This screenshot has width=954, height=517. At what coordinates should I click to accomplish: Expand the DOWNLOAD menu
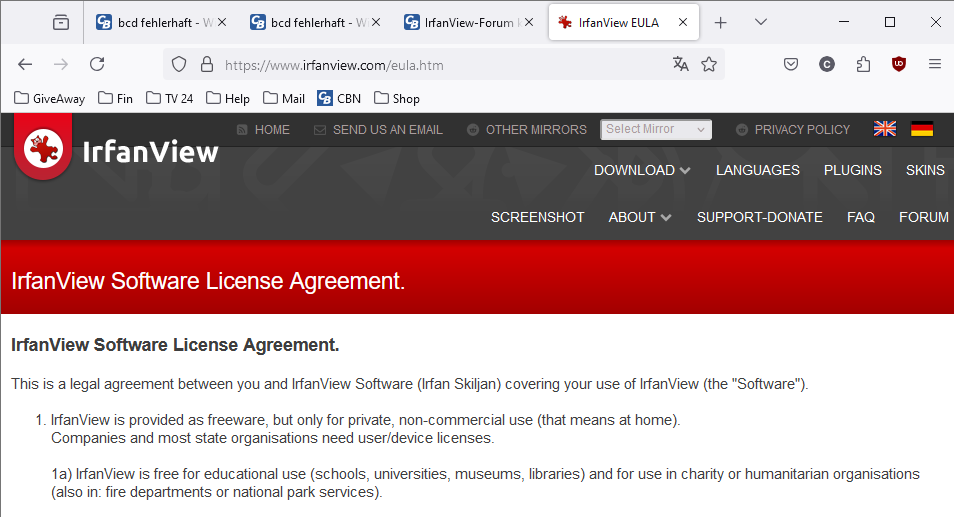pyautogui.click(x=642, y=170)
